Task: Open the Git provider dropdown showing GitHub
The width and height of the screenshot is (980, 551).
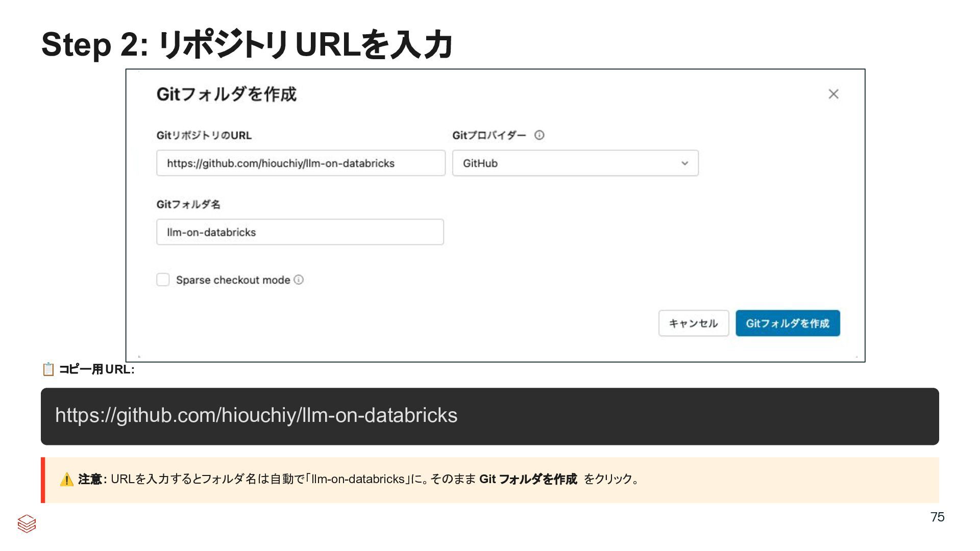Action: point(575,163)
